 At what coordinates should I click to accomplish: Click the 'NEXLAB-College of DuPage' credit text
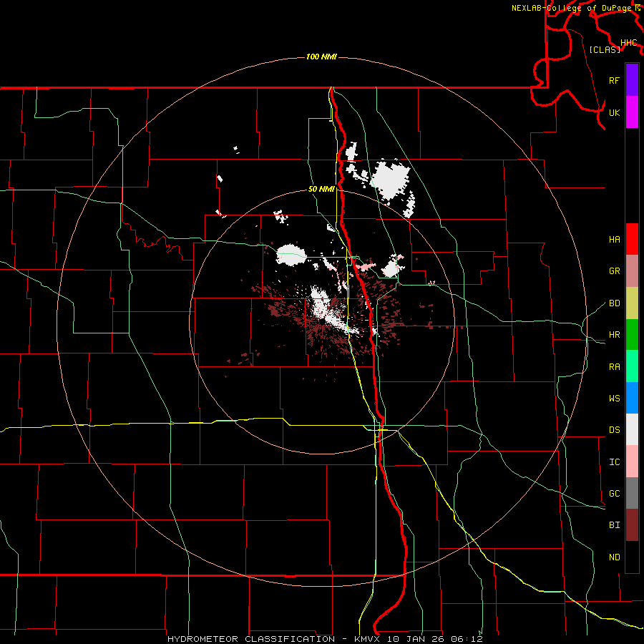(x=572, y=8)
